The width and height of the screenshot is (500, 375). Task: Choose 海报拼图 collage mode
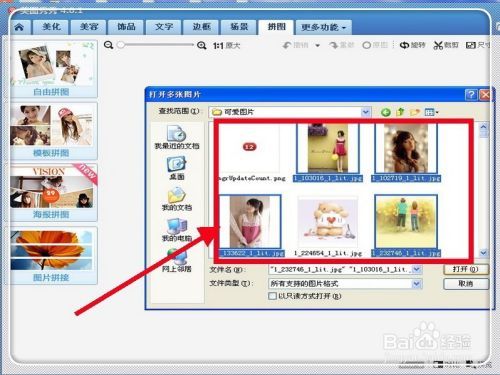(54, 192)
